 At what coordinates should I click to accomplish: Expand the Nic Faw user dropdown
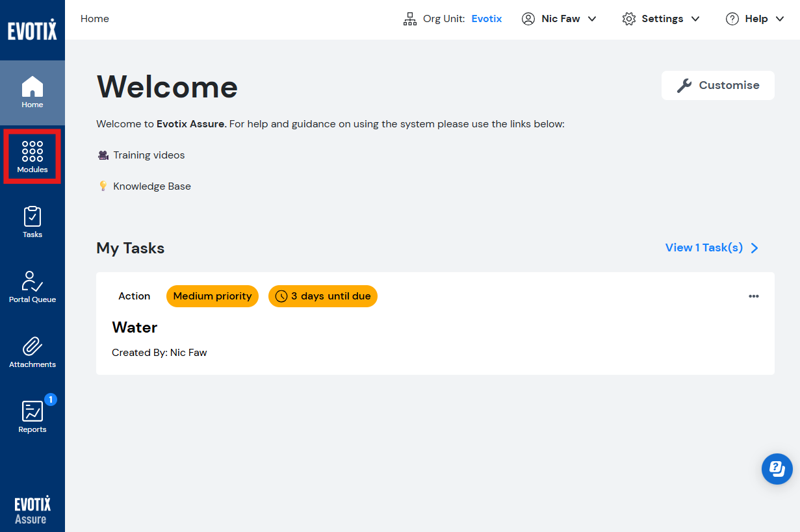pyautogui.click(x=592, y=19)
